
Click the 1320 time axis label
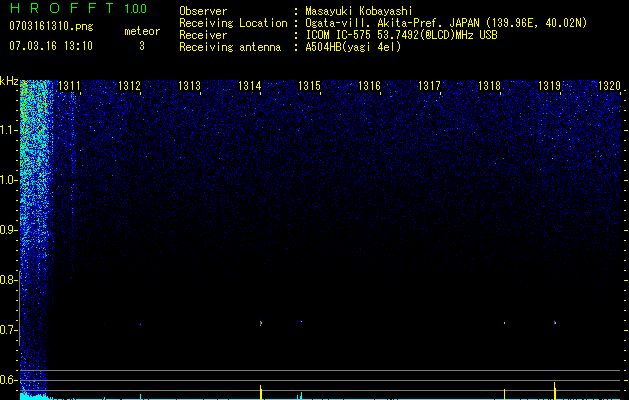tap(609, 86)
